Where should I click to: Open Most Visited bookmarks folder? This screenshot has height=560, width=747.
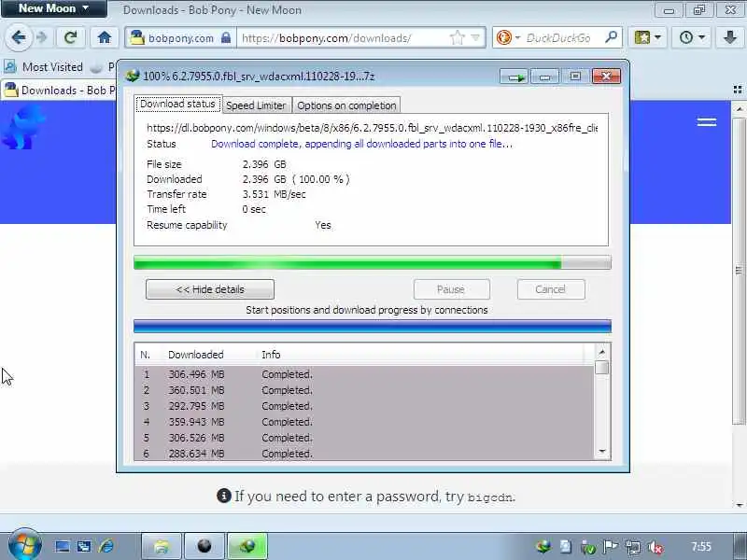44,67
